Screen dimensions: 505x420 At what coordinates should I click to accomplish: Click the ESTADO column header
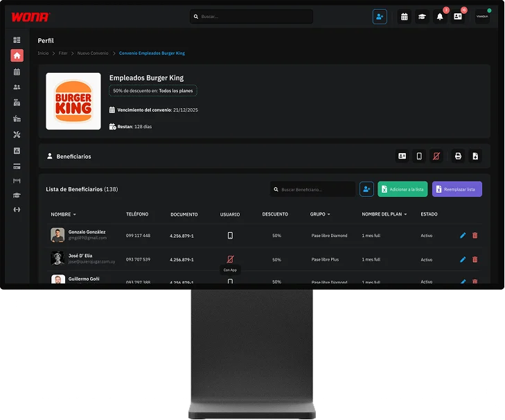[x=429, y=214]
